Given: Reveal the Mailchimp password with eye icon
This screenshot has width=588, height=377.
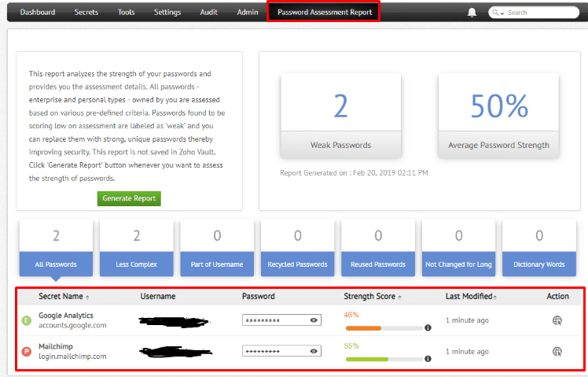Looking at the screenshot, I should [314, 352].
